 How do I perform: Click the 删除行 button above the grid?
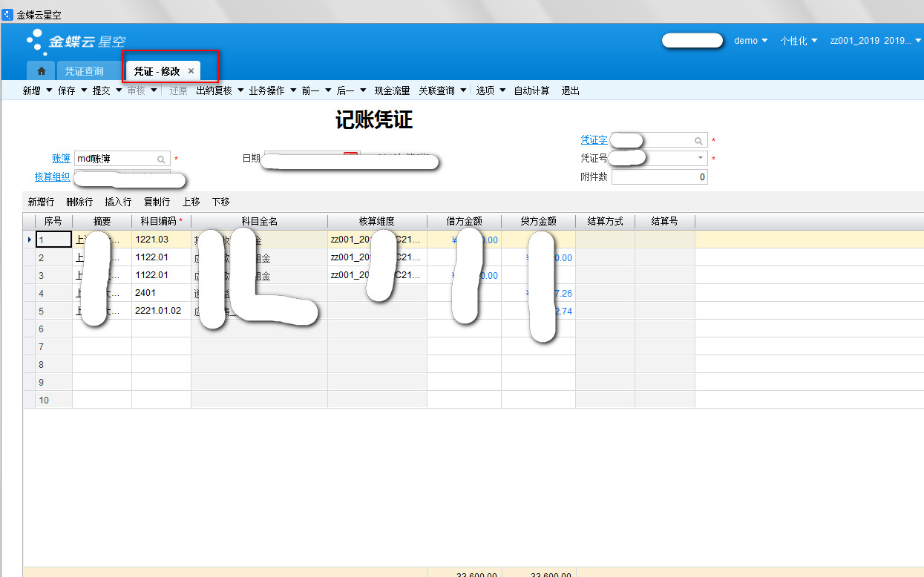[79, 202]
